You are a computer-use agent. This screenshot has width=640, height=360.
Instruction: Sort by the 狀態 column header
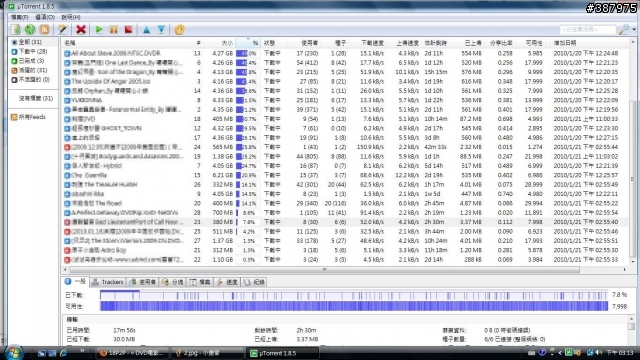(274, 43)
